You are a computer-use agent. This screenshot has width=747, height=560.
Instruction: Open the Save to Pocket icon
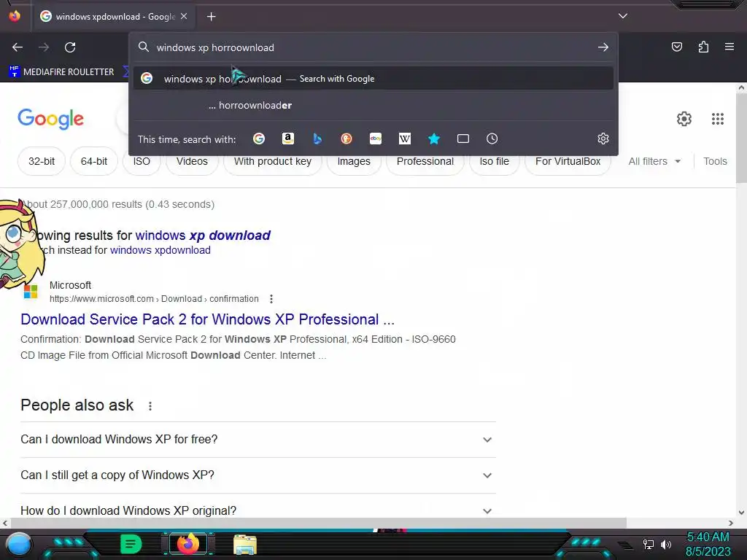676,47
